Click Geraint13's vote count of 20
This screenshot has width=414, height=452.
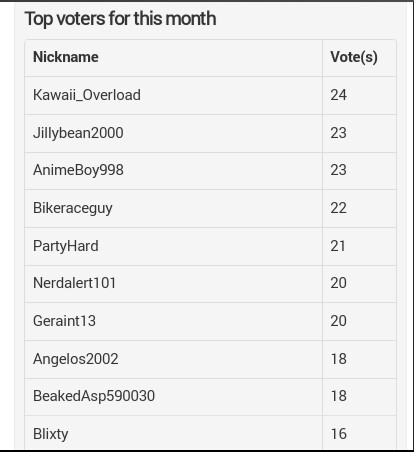[x=338, y=321]
